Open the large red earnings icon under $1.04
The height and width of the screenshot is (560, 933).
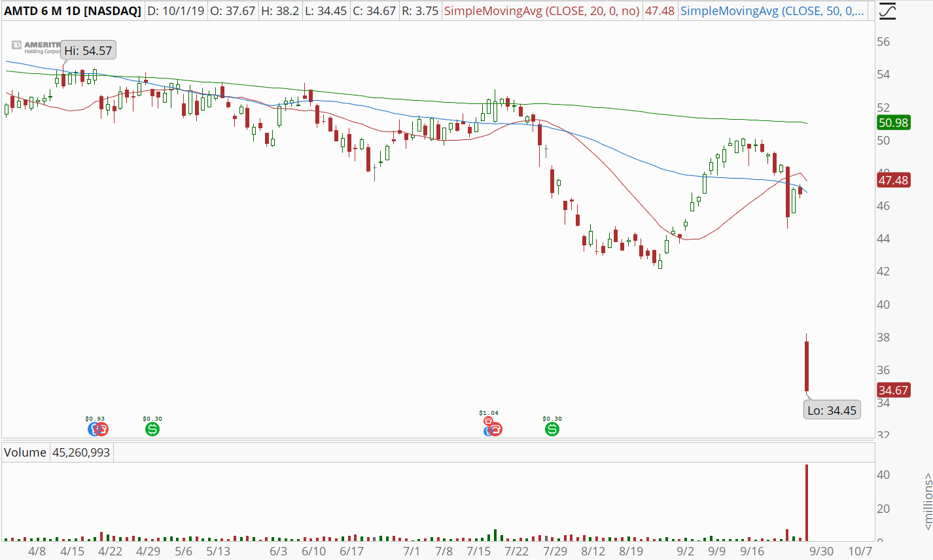click(495, 429)
